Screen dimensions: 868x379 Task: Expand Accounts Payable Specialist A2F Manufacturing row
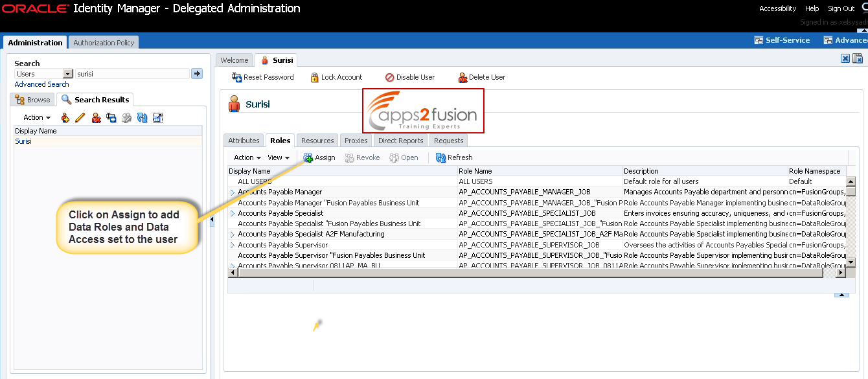point(233,235)
